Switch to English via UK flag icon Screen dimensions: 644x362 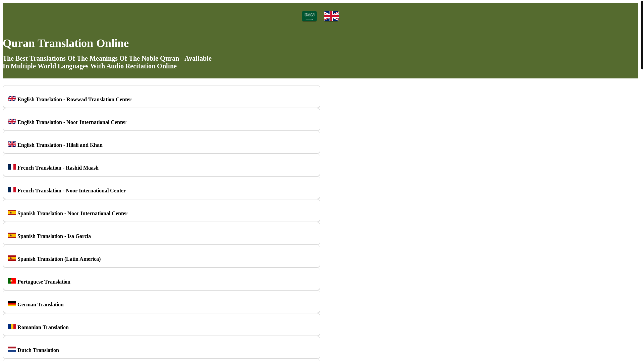[x=331, y=16]
